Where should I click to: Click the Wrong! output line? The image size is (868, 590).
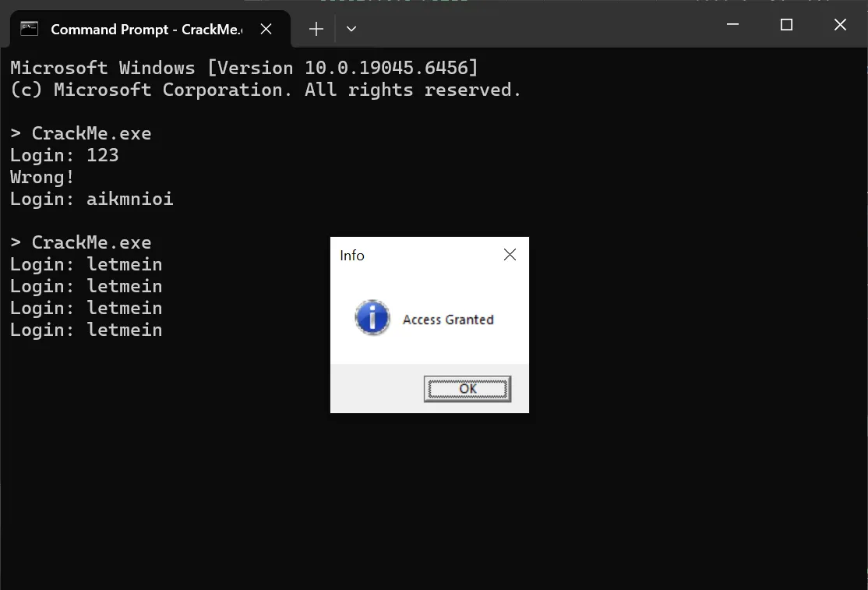(x=42, y=177)
